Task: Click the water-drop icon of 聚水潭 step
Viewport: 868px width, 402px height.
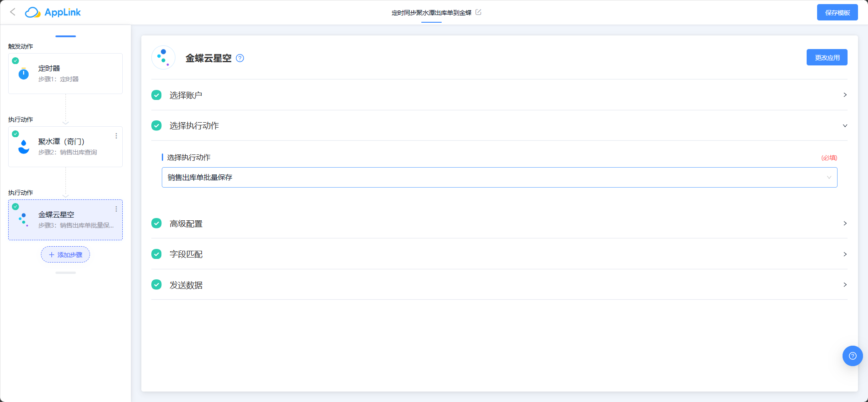Action: 24,147
